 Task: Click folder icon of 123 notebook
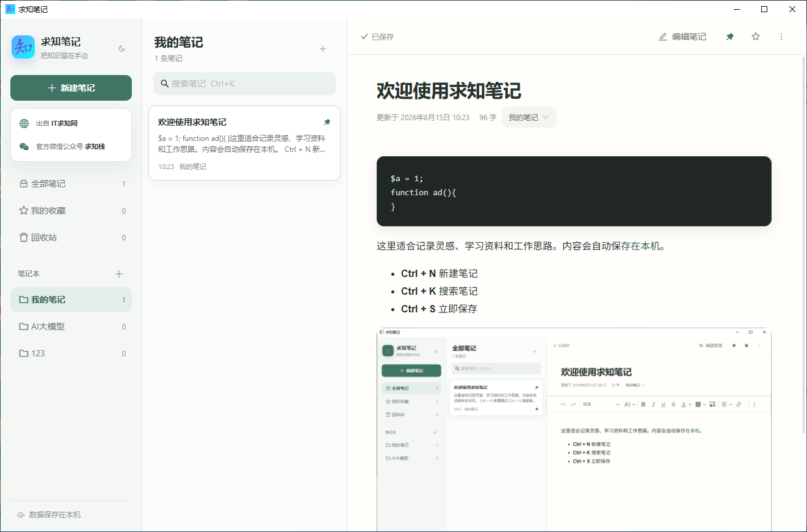click(23, 353)
